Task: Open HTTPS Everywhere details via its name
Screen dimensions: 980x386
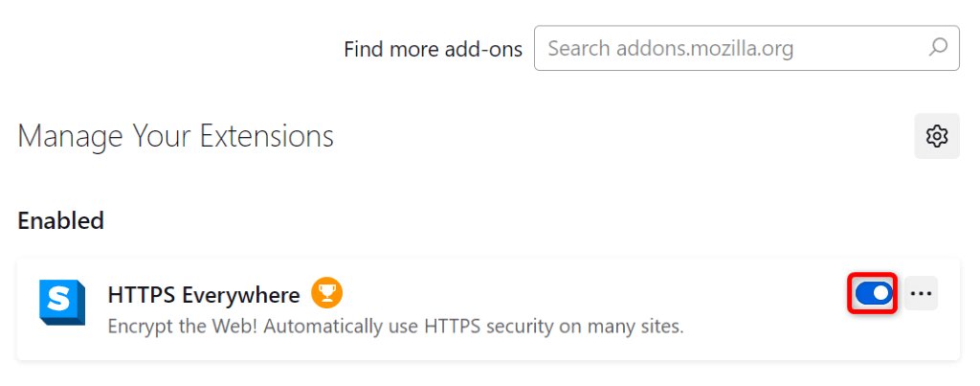Action: coord(204,293)
